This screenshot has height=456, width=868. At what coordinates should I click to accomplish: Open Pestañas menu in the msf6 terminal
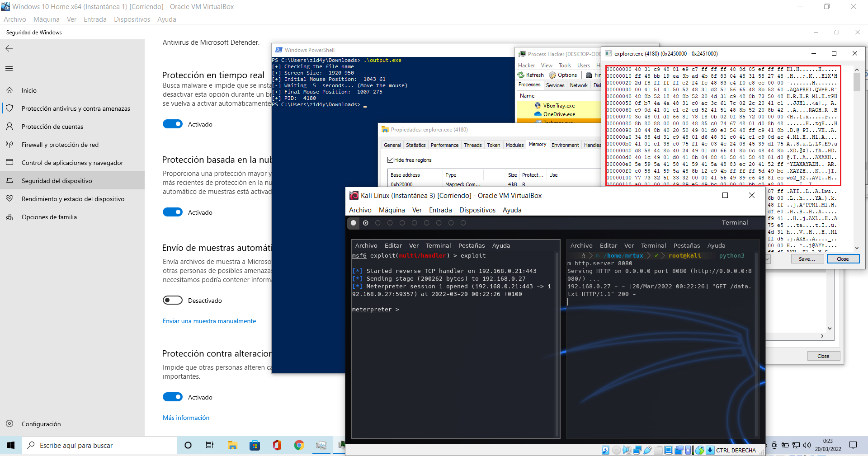coord(472,246)
